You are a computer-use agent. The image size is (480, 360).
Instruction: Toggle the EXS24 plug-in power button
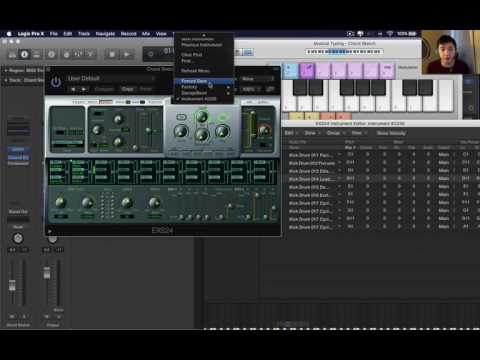click(x=56, y=82)
